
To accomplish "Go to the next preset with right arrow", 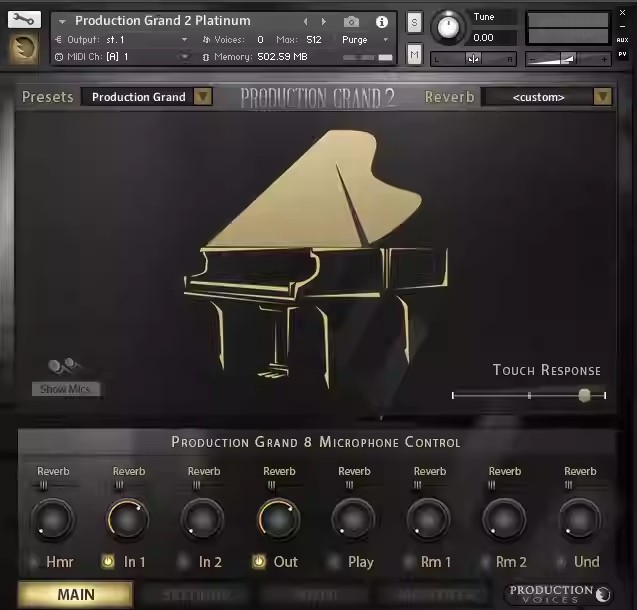I will click(x=324, y=21).
